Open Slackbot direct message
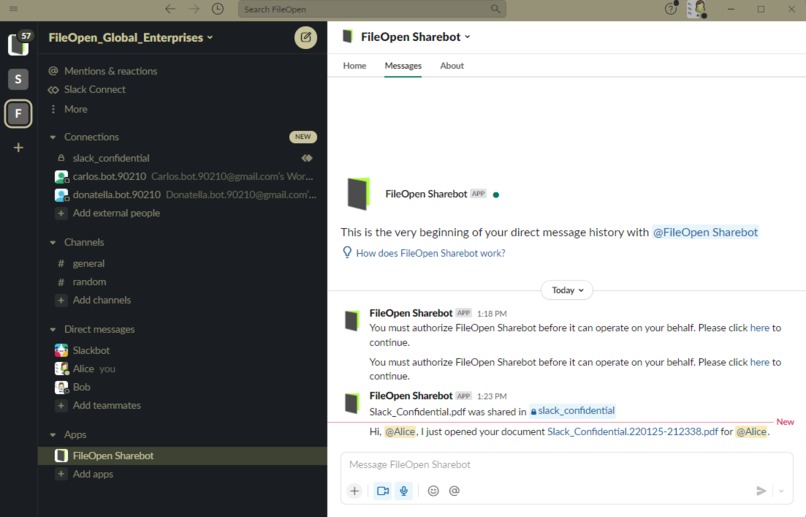806x517 pixels. click(x=91, y=350)
